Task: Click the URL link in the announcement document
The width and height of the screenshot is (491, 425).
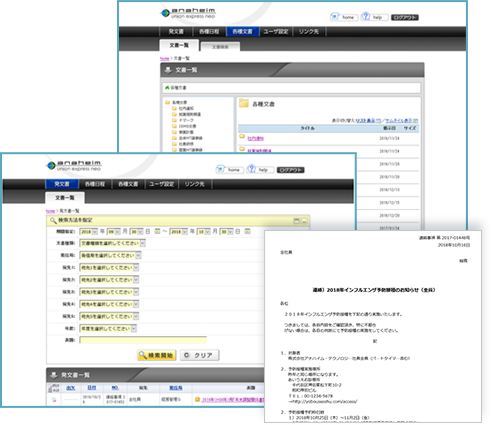Action: [324, 401]
